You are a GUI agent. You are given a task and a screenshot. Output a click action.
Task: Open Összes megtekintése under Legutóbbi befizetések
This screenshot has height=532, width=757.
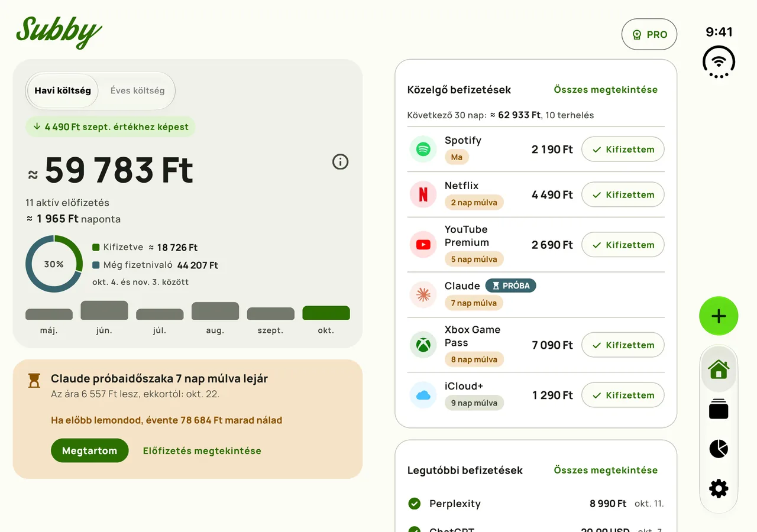606,471
